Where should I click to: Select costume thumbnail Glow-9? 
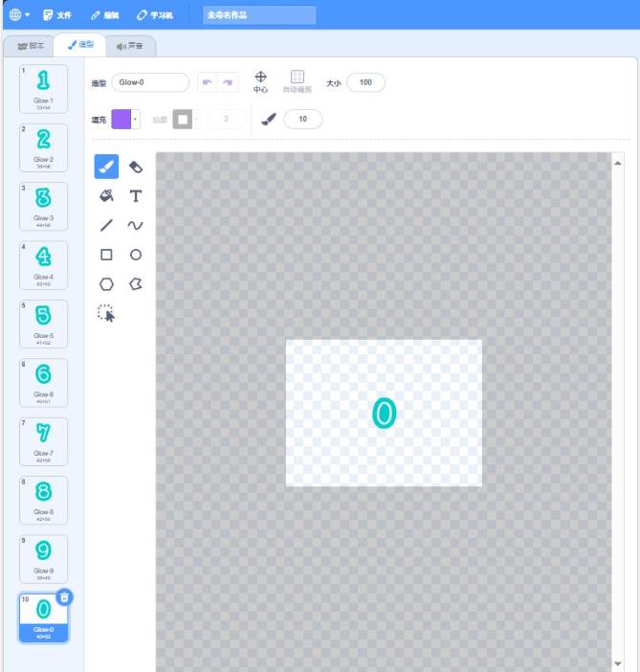tap(43, 559)
